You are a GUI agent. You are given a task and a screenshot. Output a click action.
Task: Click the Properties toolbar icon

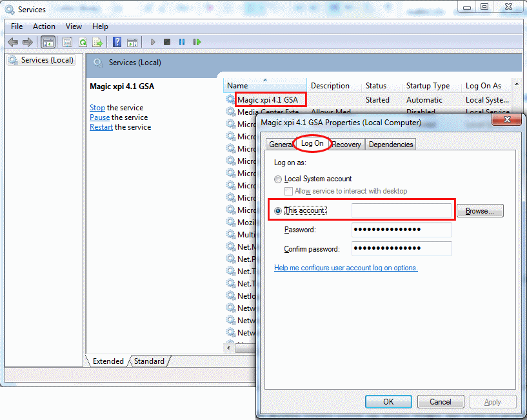[x=67, y=43]
